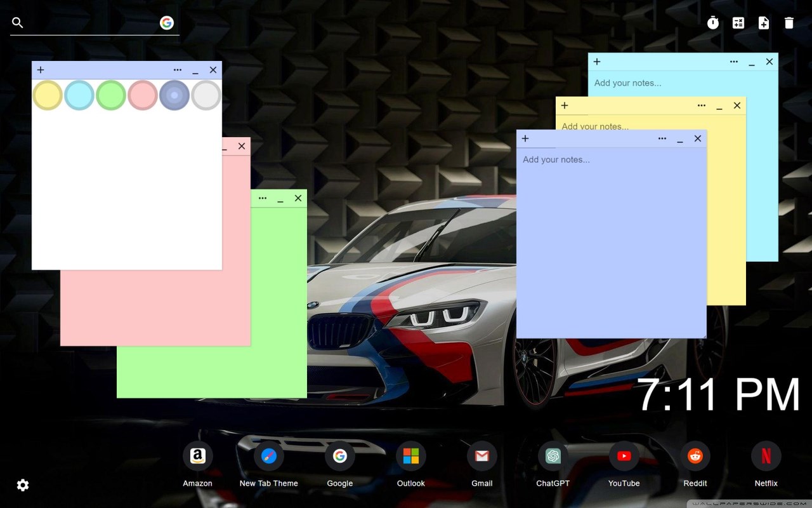Launch the Outlook shortcut
The height and width of the screenshot is (508, 812).
pos(411,456)
